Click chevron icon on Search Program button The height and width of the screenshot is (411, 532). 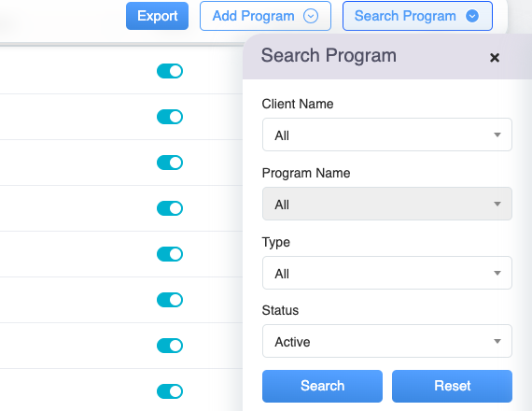472,16
